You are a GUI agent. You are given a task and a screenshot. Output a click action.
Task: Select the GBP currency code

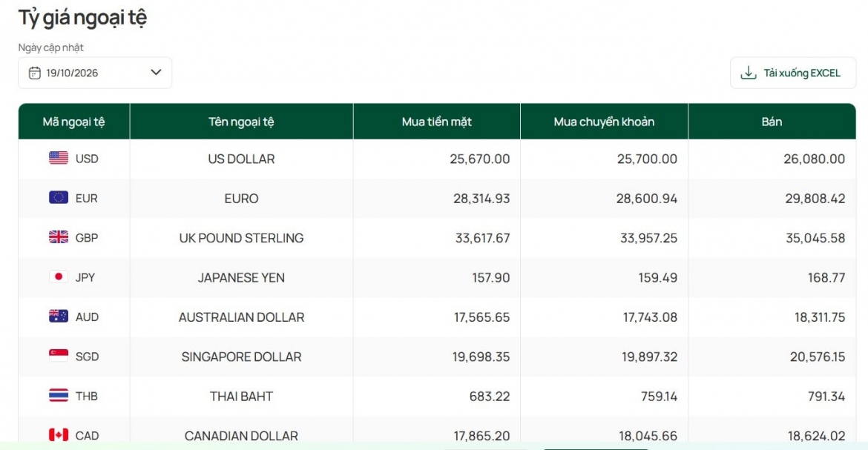pyautogui.click(x=86, y=238)
